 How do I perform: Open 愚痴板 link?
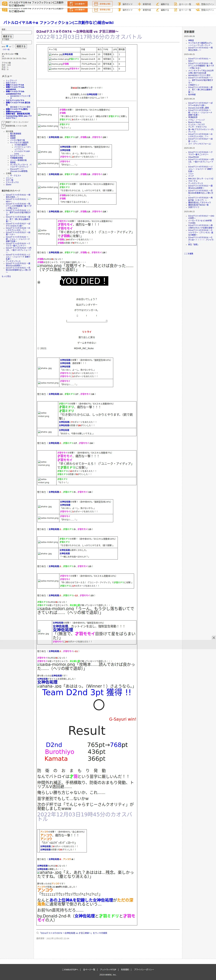click(x=13, y=162)
